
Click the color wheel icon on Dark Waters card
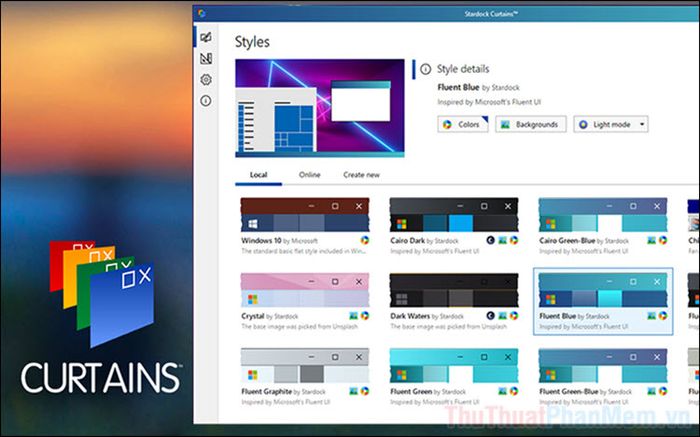[514, 316]
